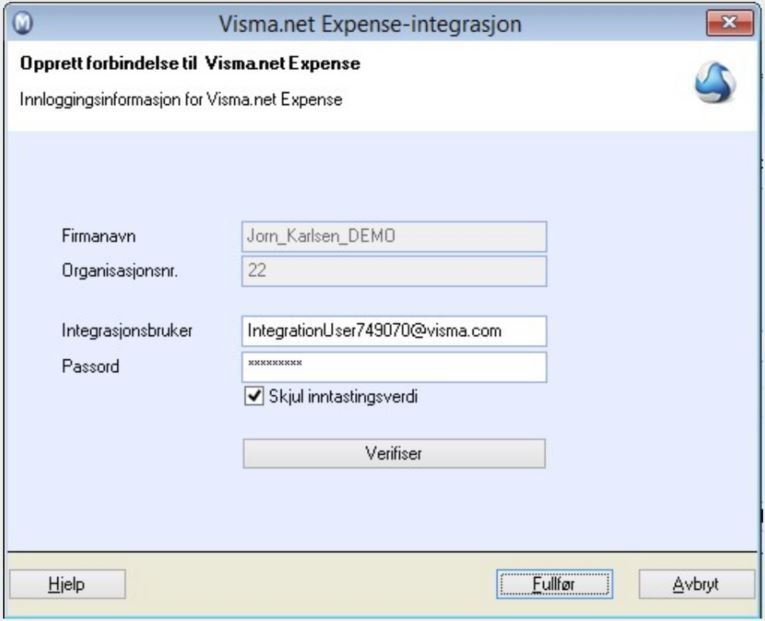The height and width of the screenshot is (621, 765).
Task: Click the Verifiser button
Action: pyautogui.click(x=394, y=453)
